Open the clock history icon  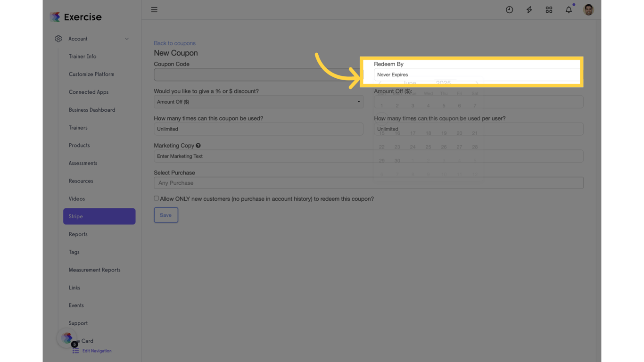pos(509,9)
